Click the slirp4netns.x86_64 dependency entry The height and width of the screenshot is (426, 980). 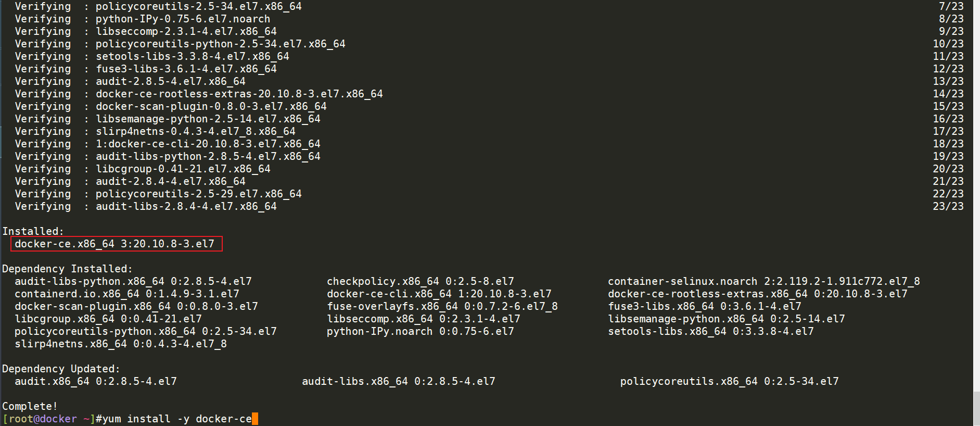tap(121, 344)
